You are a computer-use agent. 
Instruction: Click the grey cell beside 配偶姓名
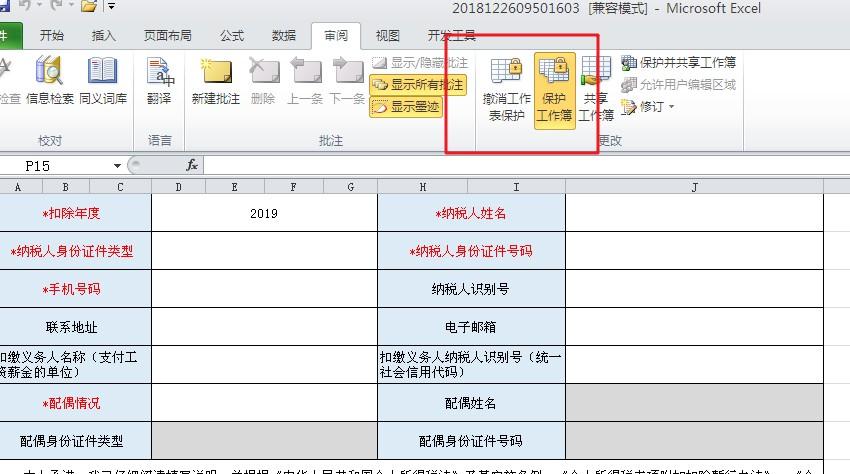pyautogui.click(x=694, y=403)
